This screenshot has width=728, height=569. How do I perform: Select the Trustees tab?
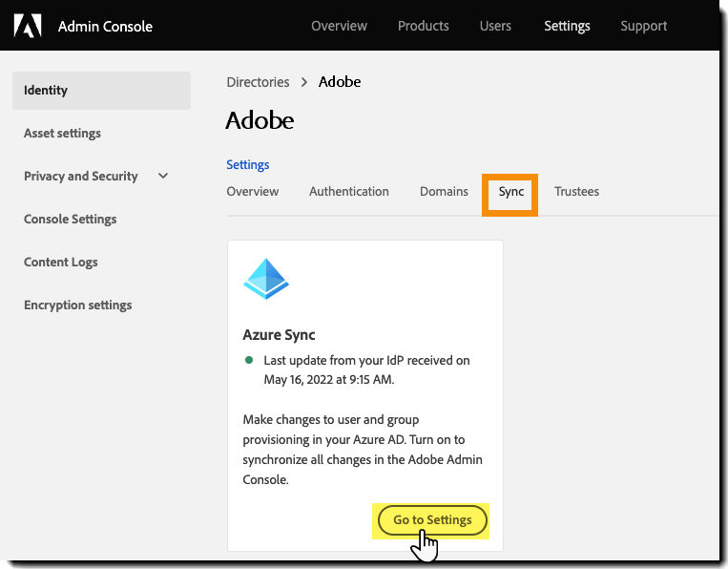tap(576, 192)
